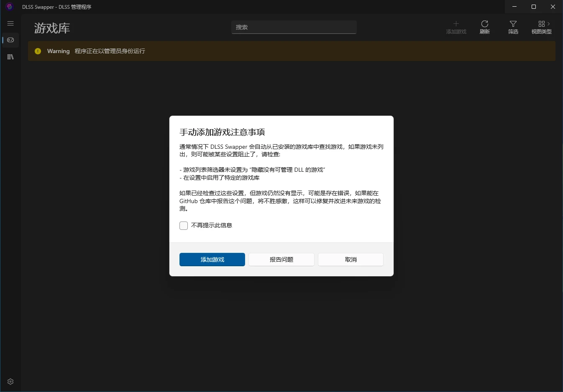
Task: Open settings gear in sidebar
Action: (x=10, y=382)
